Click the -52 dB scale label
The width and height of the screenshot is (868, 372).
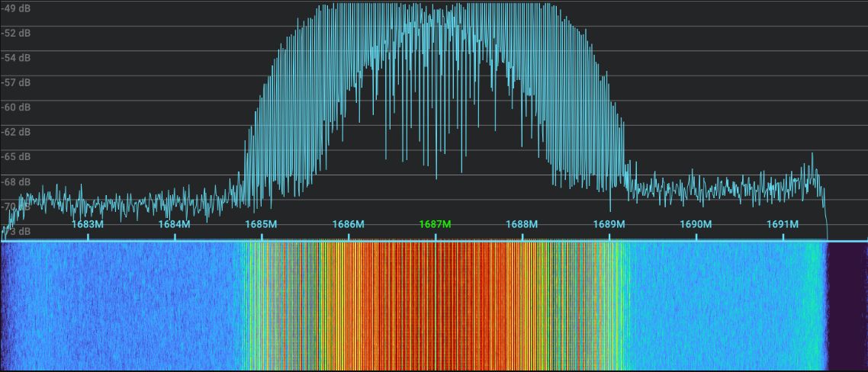15,33
